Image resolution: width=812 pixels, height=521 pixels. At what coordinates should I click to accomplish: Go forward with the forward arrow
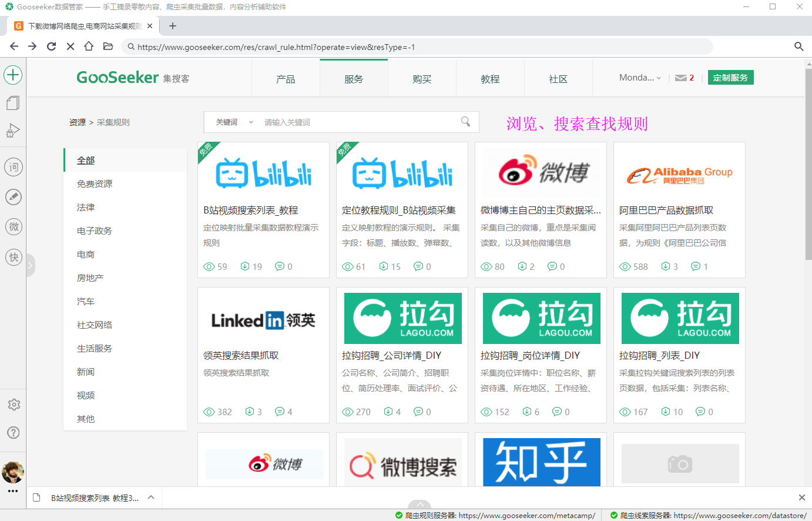(32, 46)
